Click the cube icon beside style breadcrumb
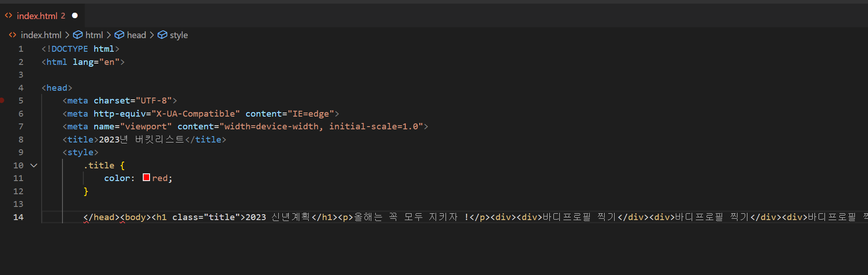 [162, 35]
